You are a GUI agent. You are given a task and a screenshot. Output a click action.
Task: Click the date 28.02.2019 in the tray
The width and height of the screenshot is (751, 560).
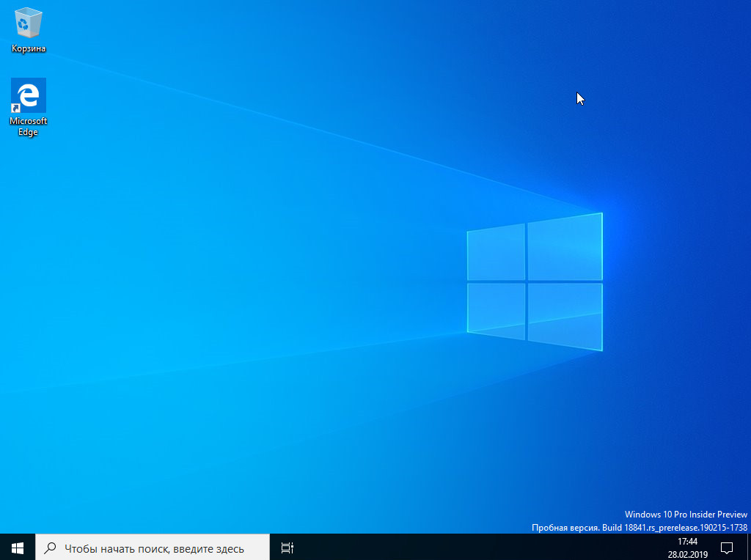click(x=687, y=555)
